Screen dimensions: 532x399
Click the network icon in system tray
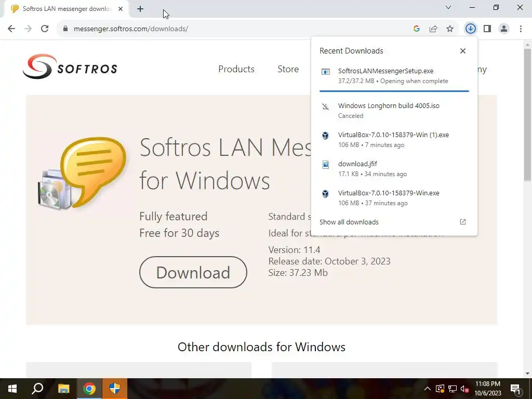(453, 389)
